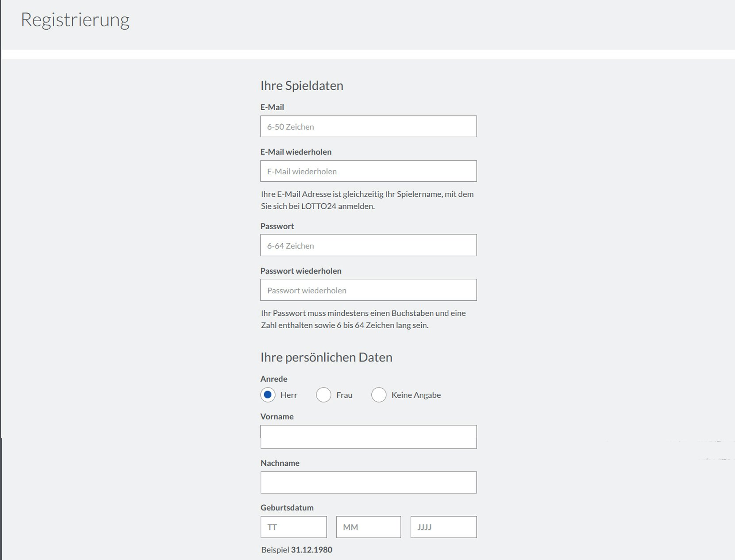Focus the Nachname input box
This screenshot has width=735, height=560.
(x=368, y=483)
